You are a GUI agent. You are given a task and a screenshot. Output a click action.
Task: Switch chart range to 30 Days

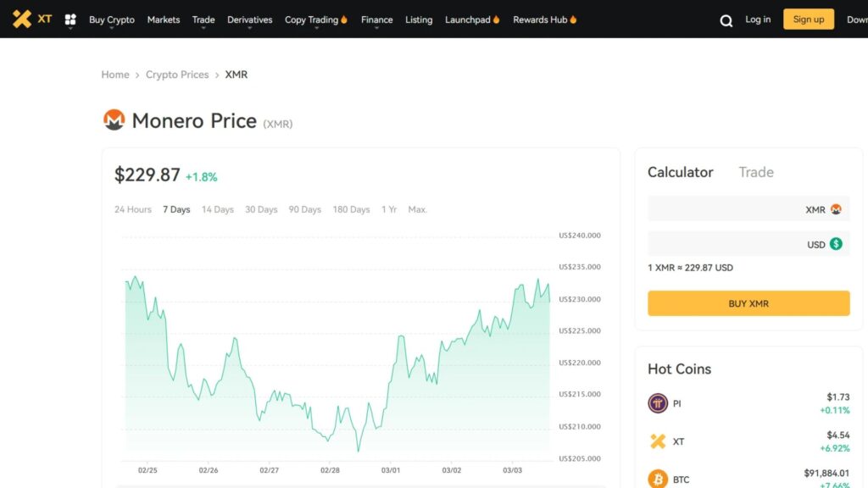[261, 210]
